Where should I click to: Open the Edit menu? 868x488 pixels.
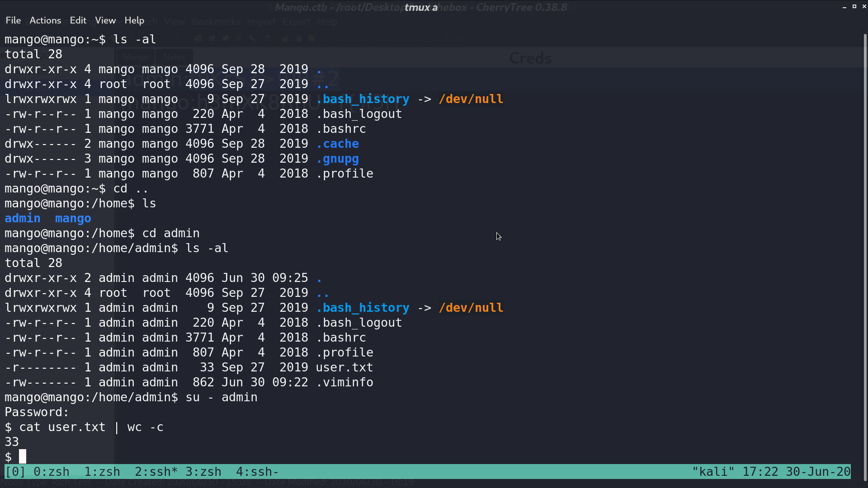click(x=78, y=20)
